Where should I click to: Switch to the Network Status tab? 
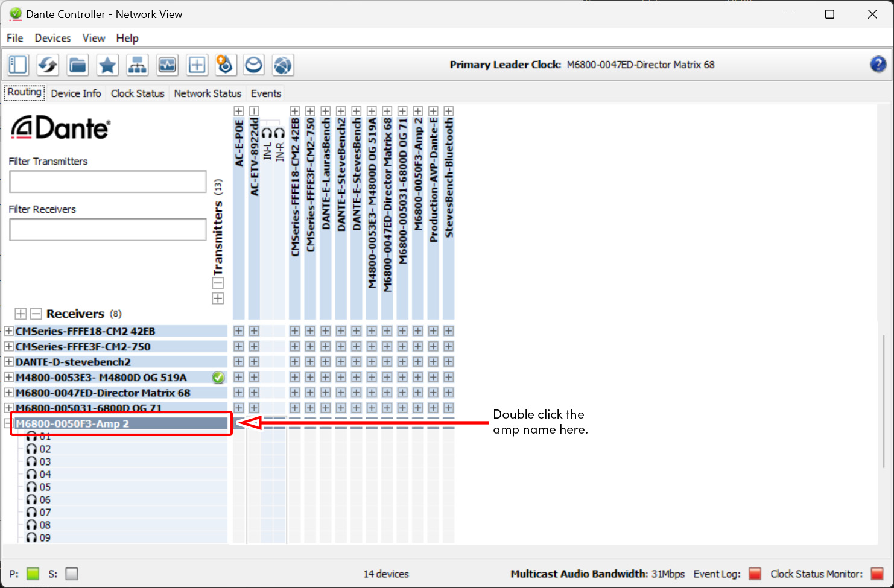pyautogui.click(x=208, y=93)
